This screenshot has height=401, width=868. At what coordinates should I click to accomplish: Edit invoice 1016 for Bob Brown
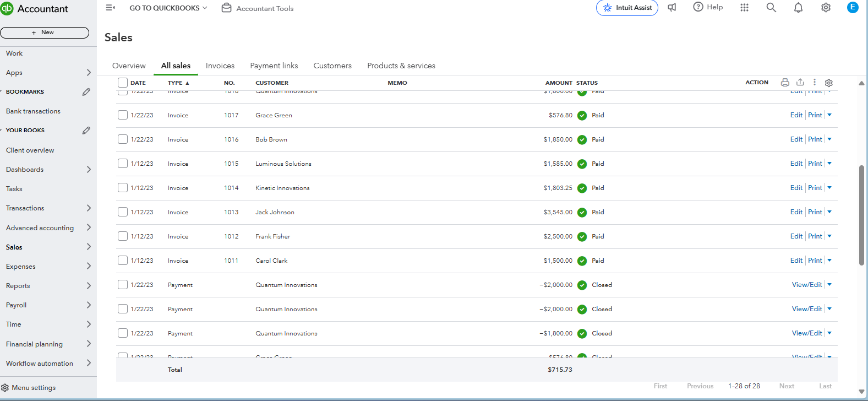pos(796,139)
